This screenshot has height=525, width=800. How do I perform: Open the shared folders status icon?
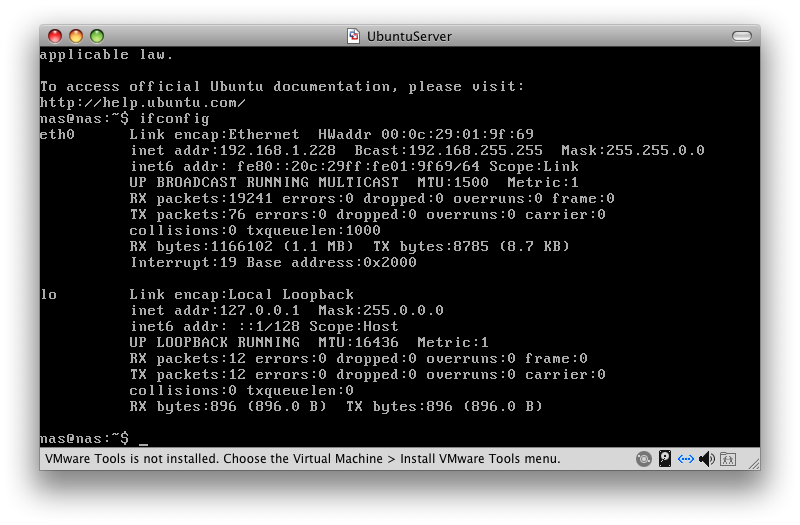(x=728, y=459)
